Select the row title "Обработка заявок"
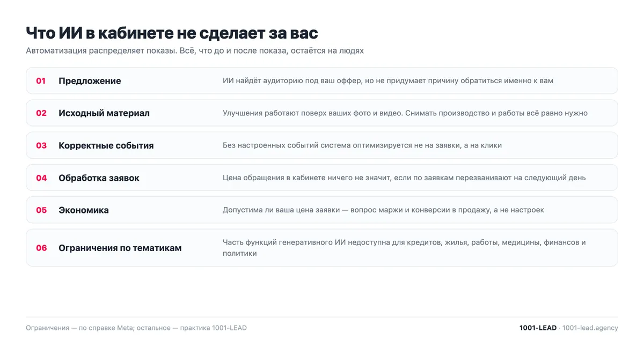 [99, 178]
